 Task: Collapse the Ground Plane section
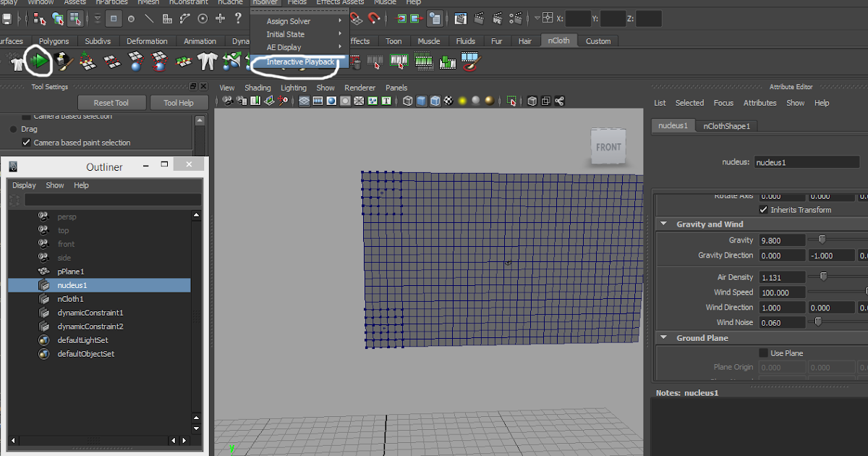tap(663, 338)
